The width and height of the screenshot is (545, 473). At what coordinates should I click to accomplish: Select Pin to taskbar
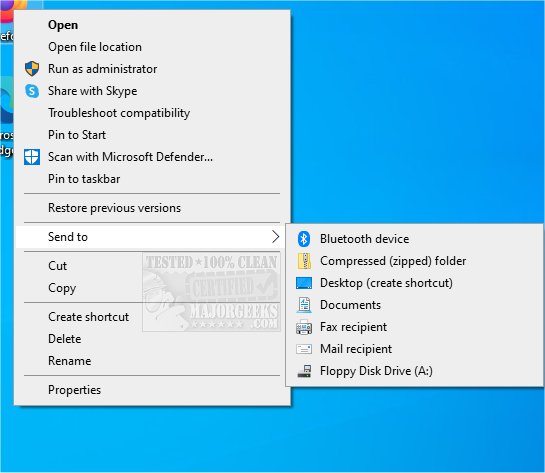click(x=84, y=179)
